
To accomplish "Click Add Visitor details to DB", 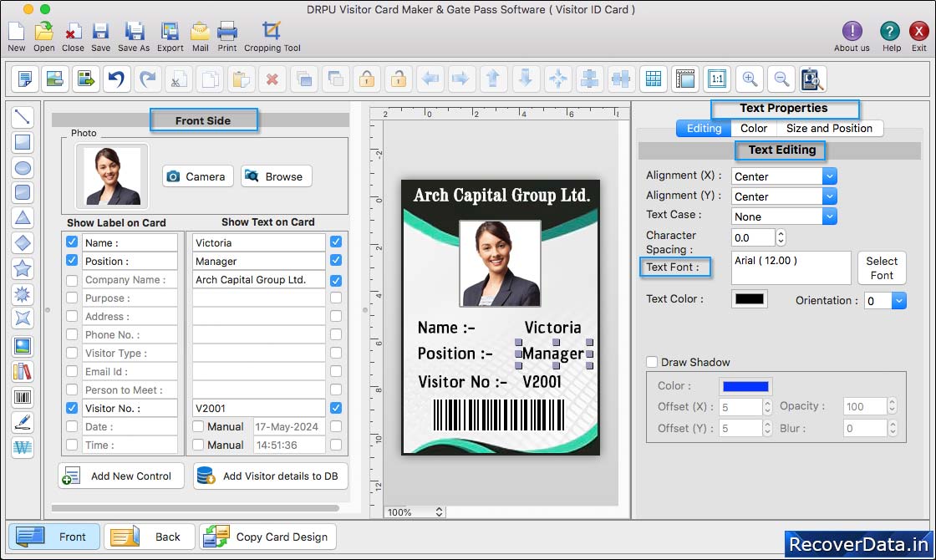I will click(271, 476).
